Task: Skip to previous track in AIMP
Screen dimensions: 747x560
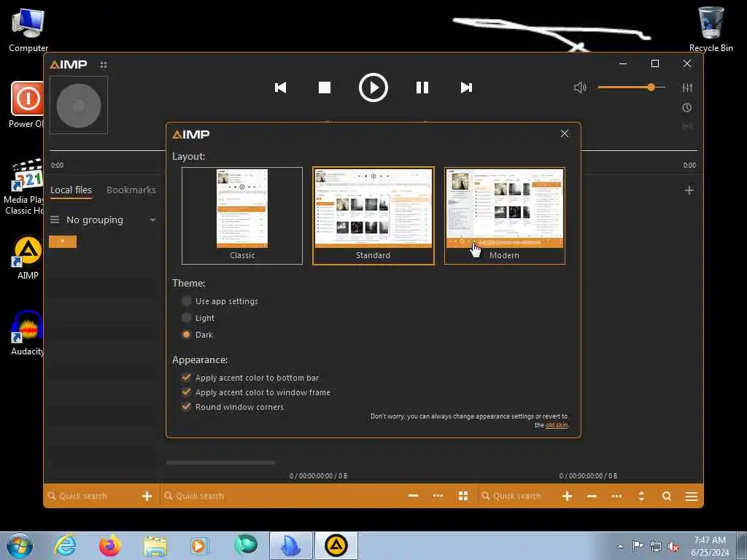Action: tap(281, 87)
